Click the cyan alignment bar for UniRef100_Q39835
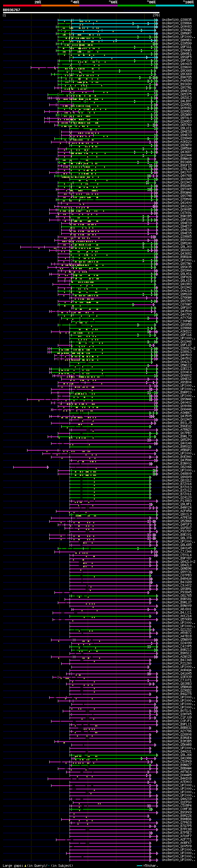Screen dimensions: 197x868 tap(108, 20)
